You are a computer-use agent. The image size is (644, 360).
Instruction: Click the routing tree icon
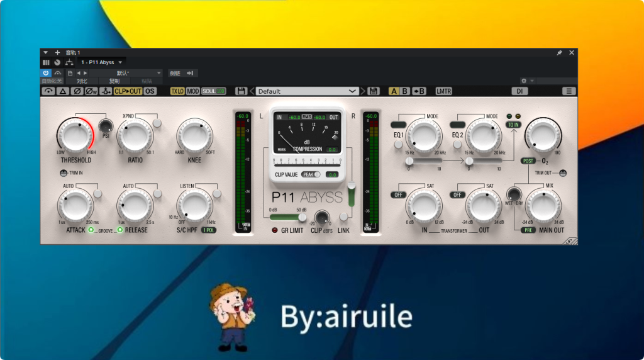click(69, 62)
